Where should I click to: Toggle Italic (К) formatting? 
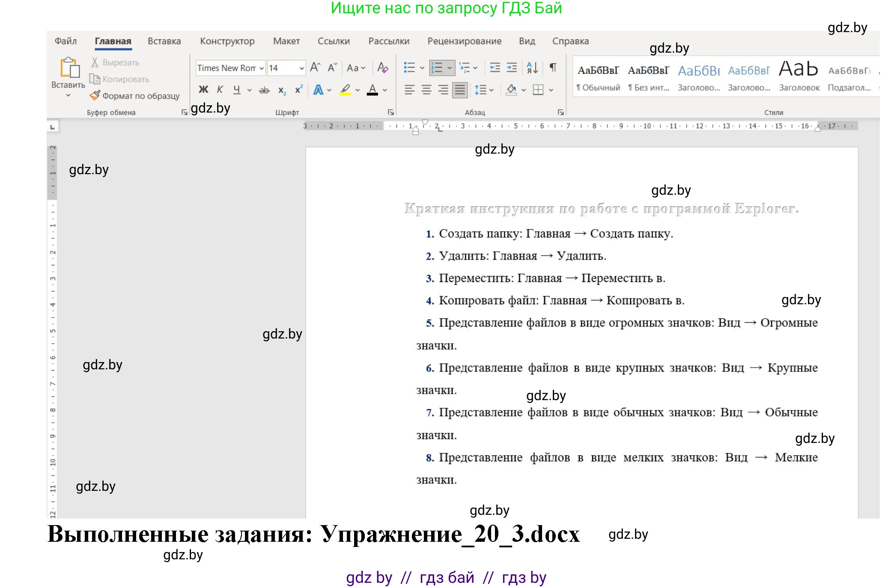click(220, 90)
